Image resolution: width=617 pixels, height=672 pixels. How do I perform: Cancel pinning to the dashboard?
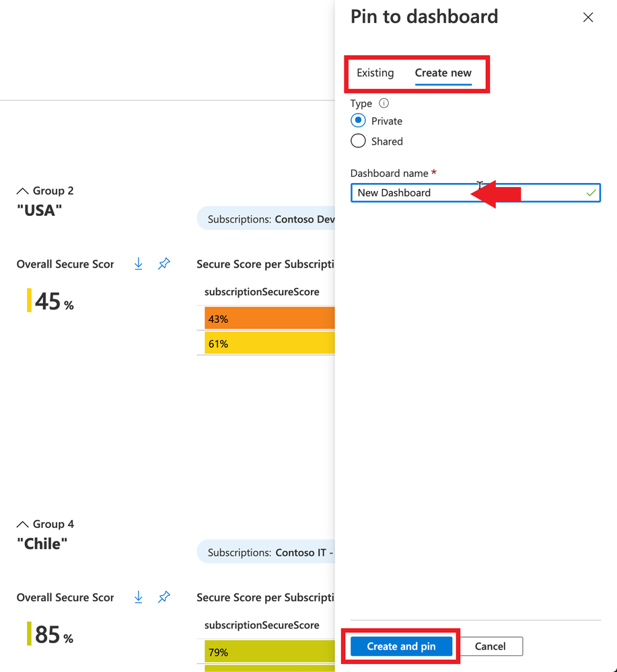(x=490, y=646)
